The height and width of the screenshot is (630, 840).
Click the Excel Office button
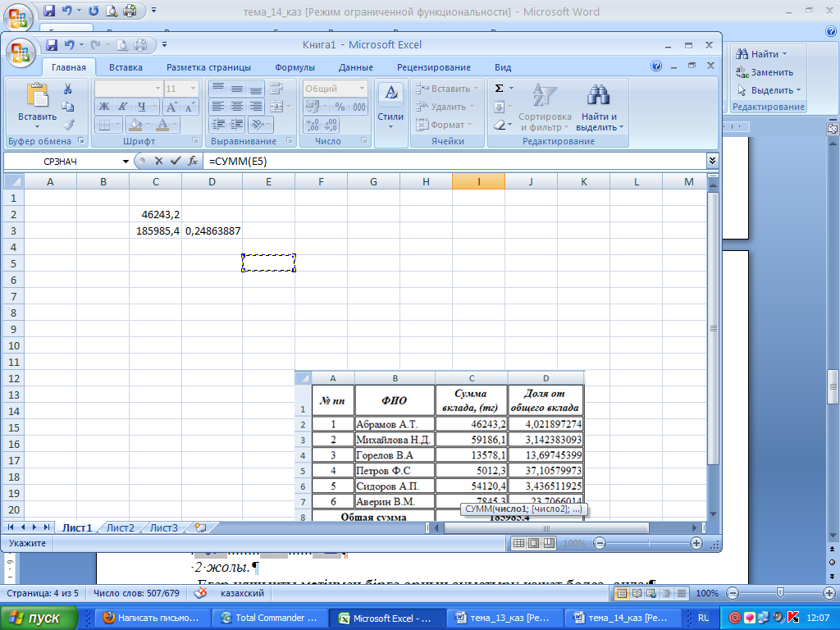(x=21, y=53)
